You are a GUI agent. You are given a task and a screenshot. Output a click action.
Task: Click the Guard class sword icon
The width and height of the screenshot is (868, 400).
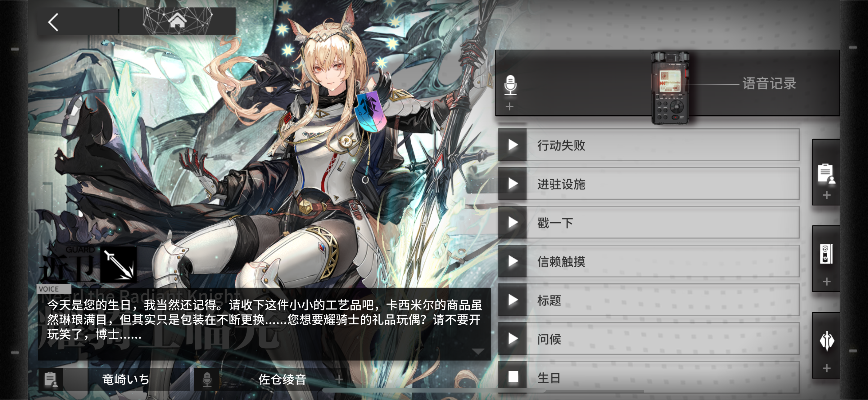pos(119,264)
